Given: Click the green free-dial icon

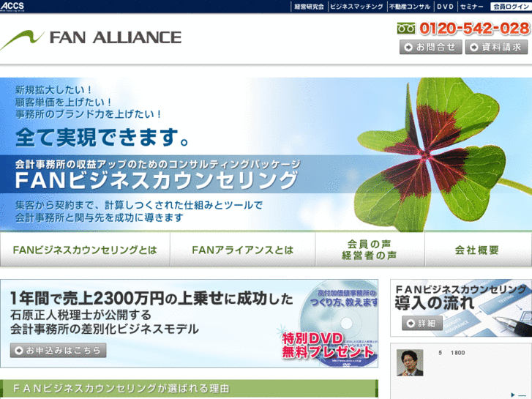Looking at the screenshot, I should [406, 28].
